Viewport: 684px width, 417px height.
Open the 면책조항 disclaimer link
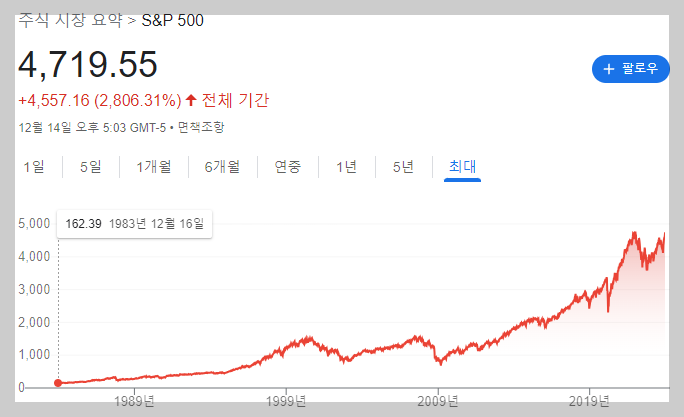(201, 127)
